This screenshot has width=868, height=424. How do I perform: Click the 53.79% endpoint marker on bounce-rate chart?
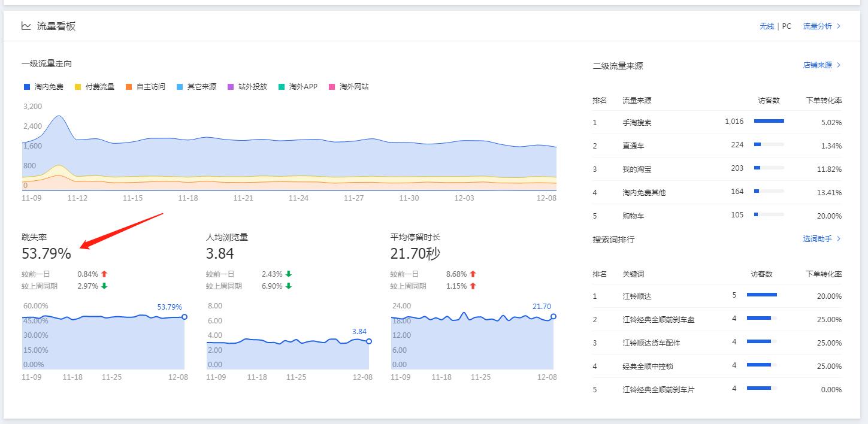(x=185, y=318)
